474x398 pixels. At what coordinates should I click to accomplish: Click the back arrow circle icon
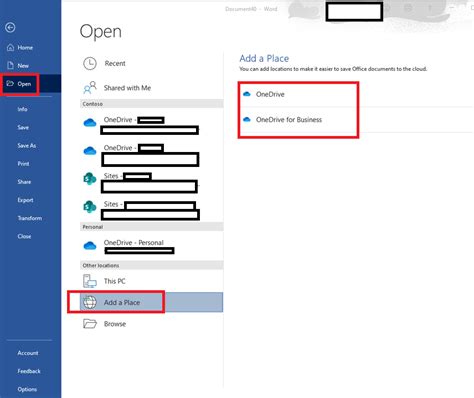pyautogui.click(x=10, y=28)
